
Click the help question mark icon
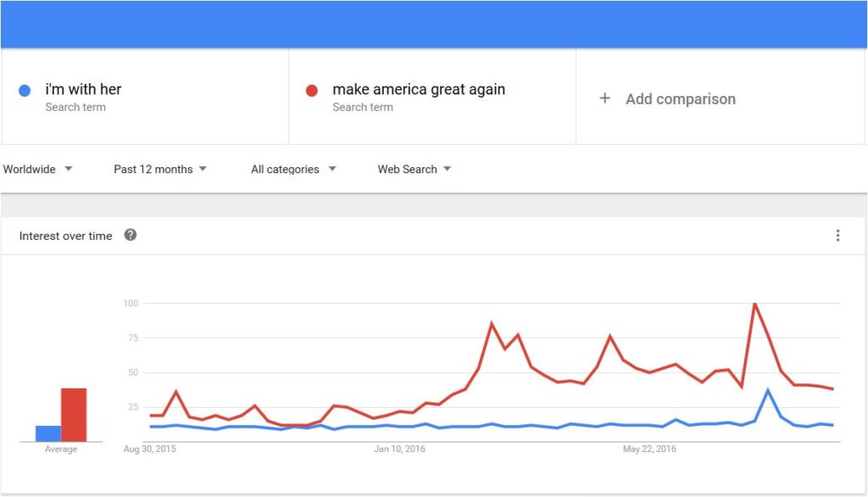[130, 235]
